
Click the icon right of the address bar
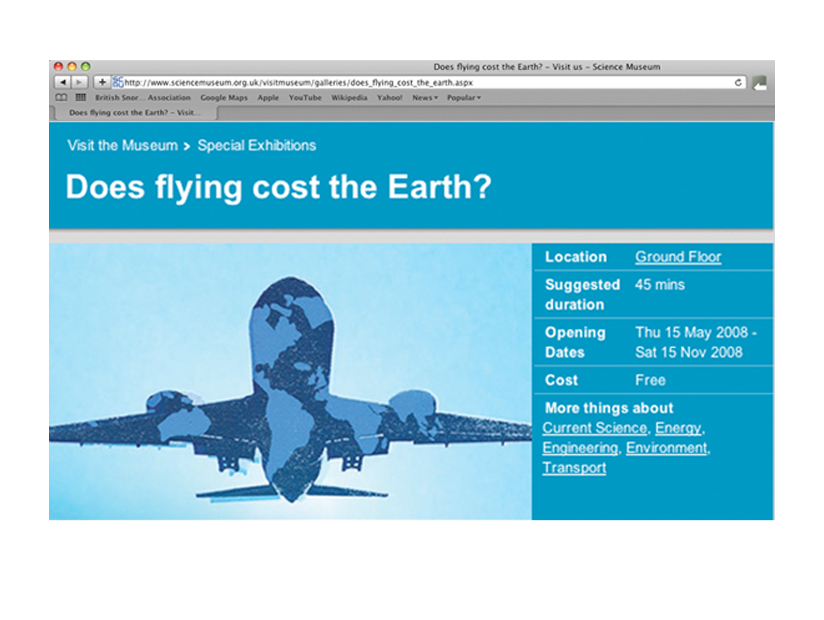point(759,82)
